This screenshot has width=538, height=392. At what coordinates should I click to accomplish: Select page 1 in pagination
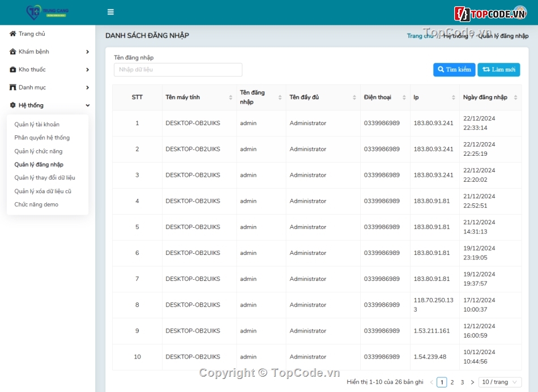click(x=442, y=382)
